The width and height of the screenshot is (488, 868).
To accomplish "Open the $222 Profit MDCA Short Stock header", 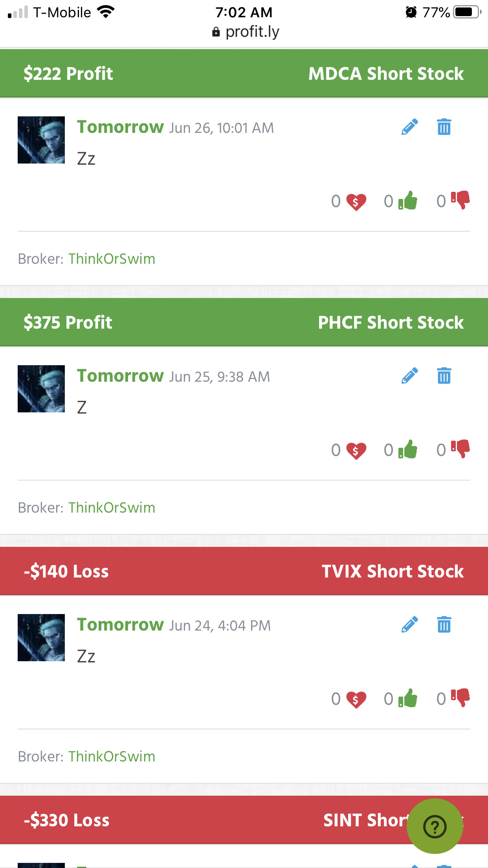I will click(x=244, y=74).
